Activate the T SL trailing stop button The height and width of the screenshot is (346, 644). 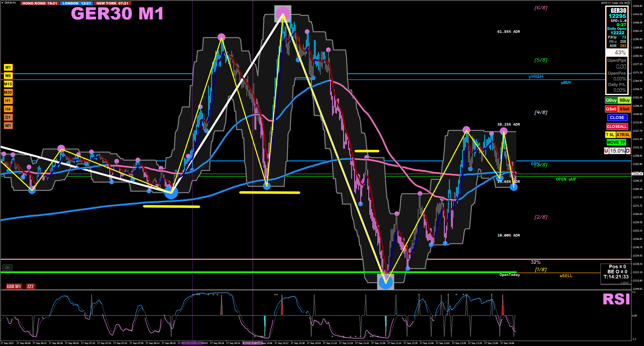[610, 135]
